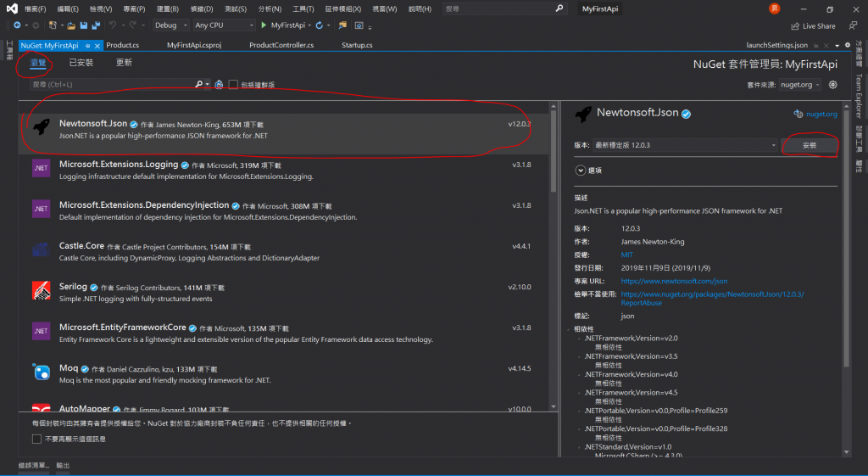The width and height of the screenshot is (868, 476).
Task: Open the 編輯(E) menu
Action: 68,8
